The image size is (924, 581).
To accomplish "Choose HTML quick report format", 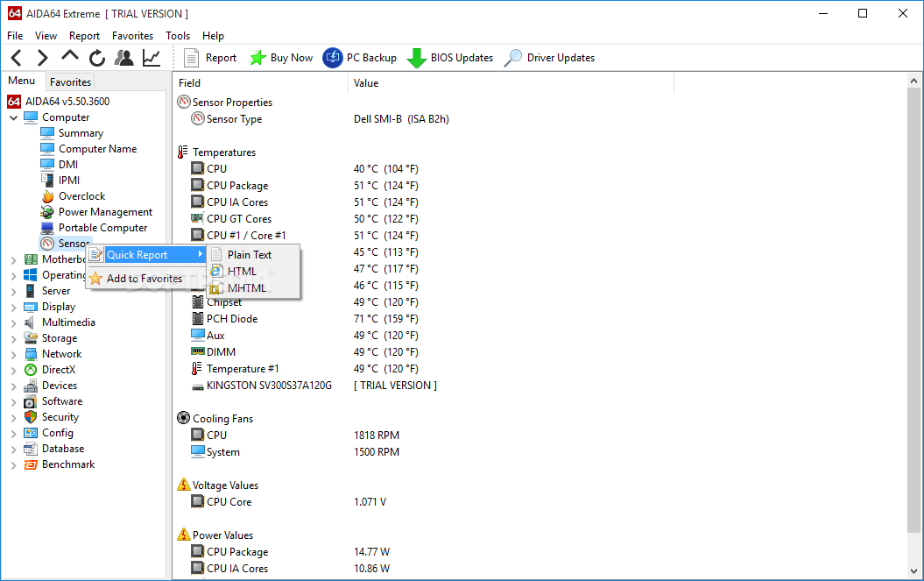I will coord(253,272).
